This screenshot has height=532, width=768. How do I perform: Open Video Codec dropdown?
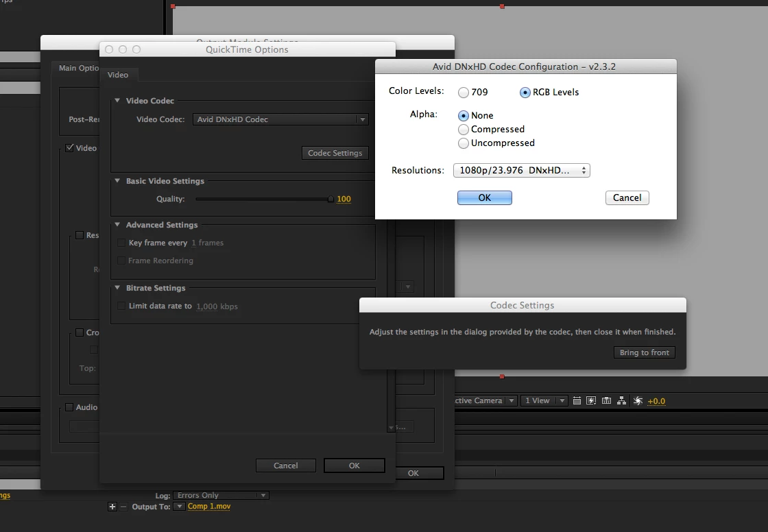[x=280, y=119]
